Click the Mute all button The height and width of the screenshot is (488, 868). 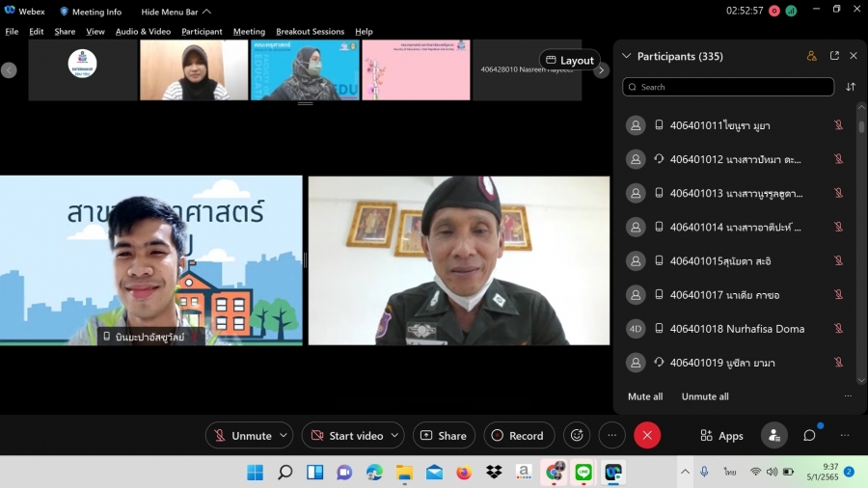point(645,396)
